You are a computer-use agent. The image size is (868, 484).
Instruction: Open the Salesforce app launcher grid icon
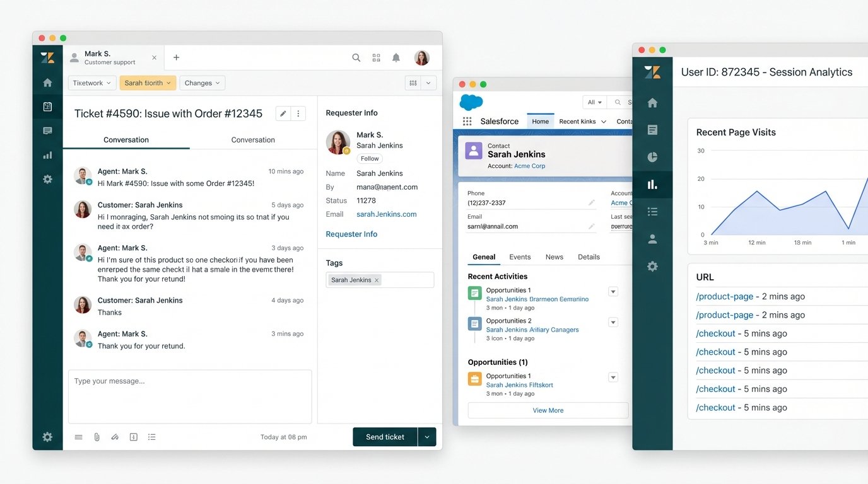pos(467,122)
